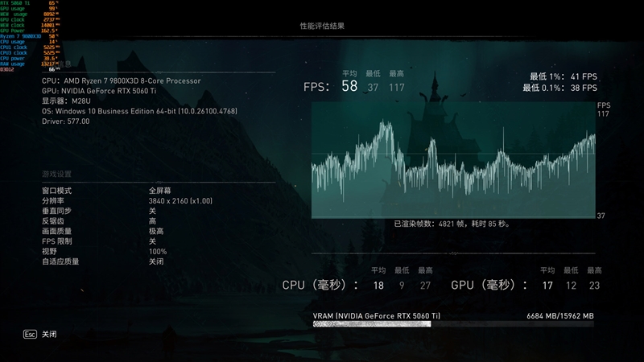Click the CPU maximum value 27
This screenshot has height=362, width=644.
(426, 286)
